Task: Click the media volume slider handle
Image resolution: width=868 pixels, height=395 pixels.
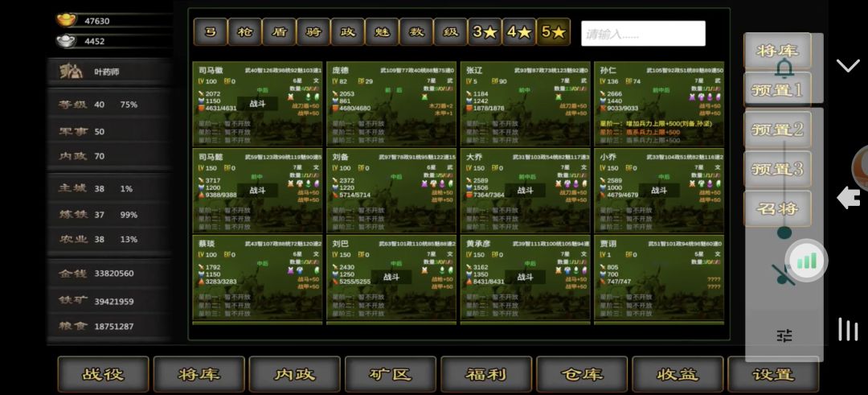Action: (784, 232)
